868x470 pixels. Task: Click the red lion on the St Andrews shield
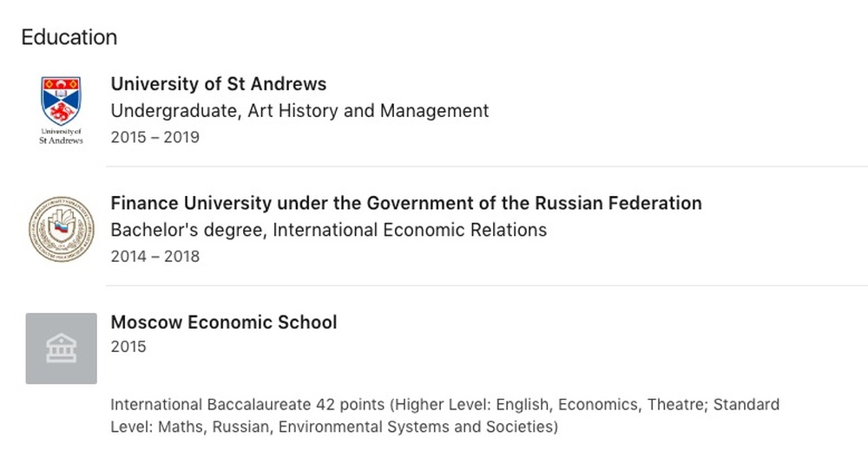[61, 114]
